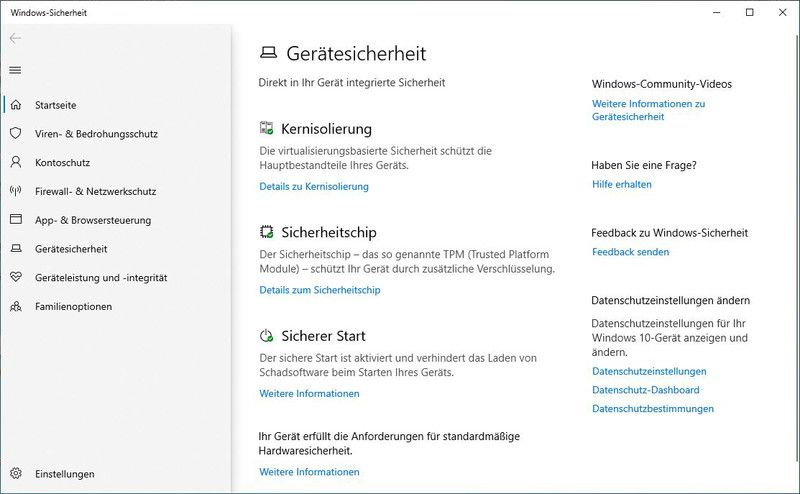Open the Hilfe erhalten link

621,184
